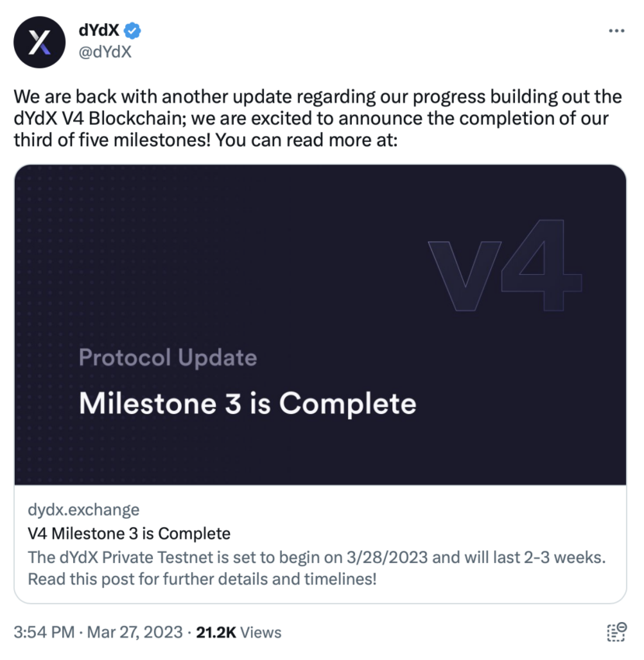Click the blue verified badge
Image resolution: width=644 pixels, height=660 pixels.
pyautogui.click(x=132, y=31)
